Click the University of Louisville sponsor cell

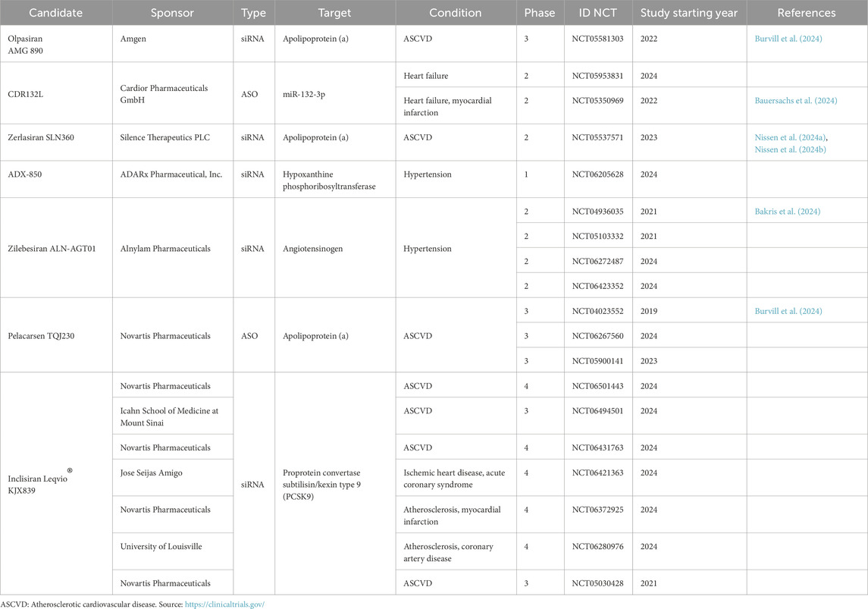coord(172,552)
